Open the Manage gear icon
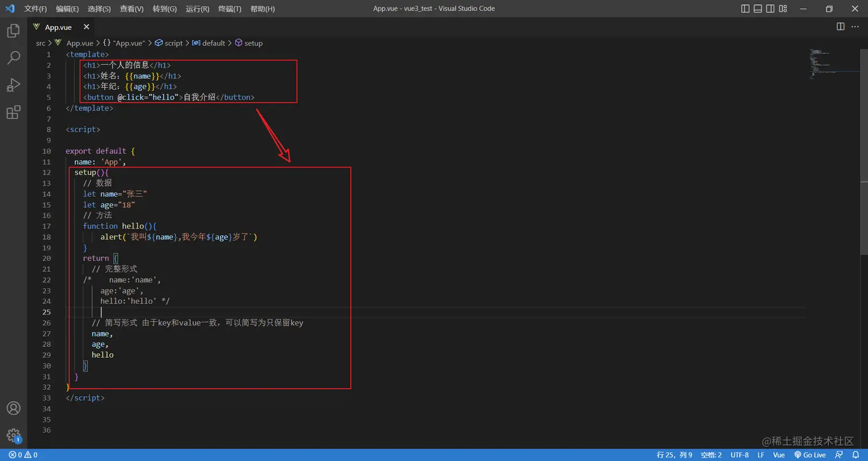 pyautogui.click(x=13, y=435)
